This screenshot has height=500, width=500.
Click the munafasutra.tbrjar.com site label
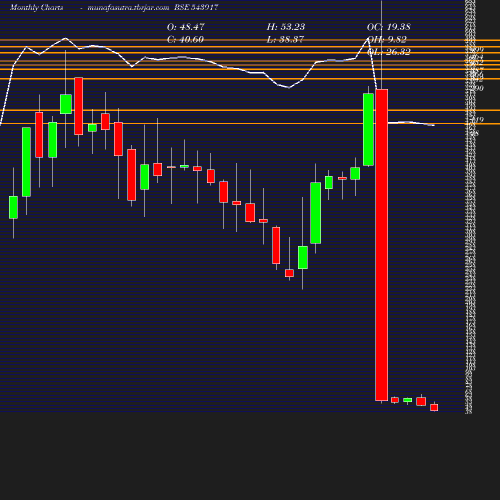[x=128, y=8]
